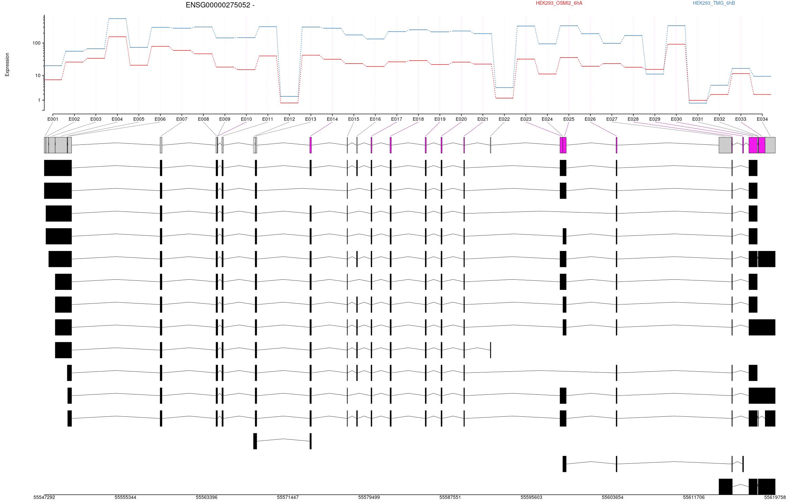Click exon label E034

[x=762, y=119]
